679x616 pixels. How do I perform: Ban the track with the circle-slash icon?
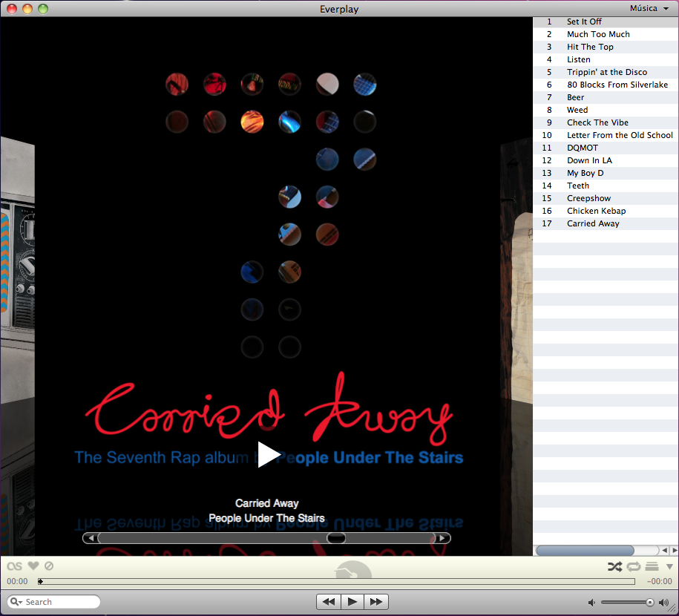tap(49, 566)
